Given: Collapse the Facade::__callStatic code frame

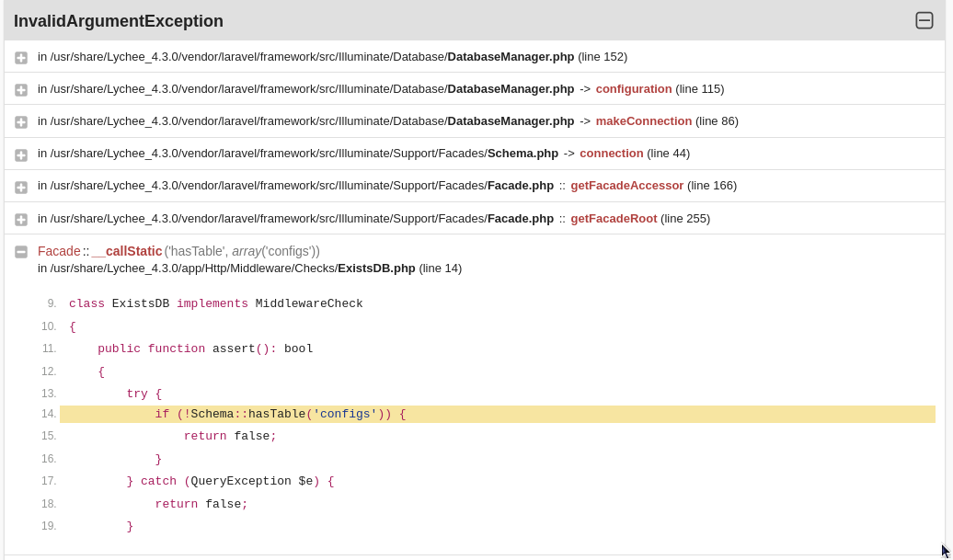Looking at the screenshot, I should click(x=20, y=252).
